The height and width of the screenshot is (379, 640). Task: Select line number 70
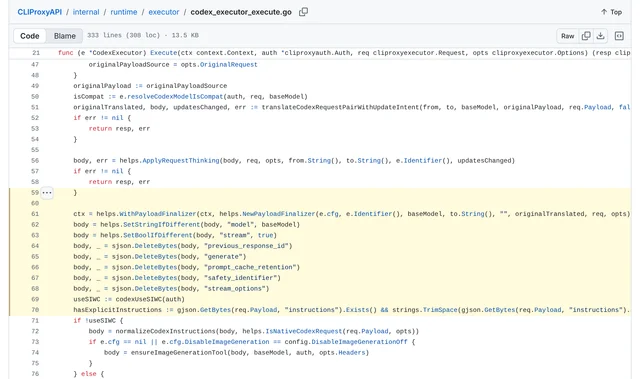(x=35, y=310)
